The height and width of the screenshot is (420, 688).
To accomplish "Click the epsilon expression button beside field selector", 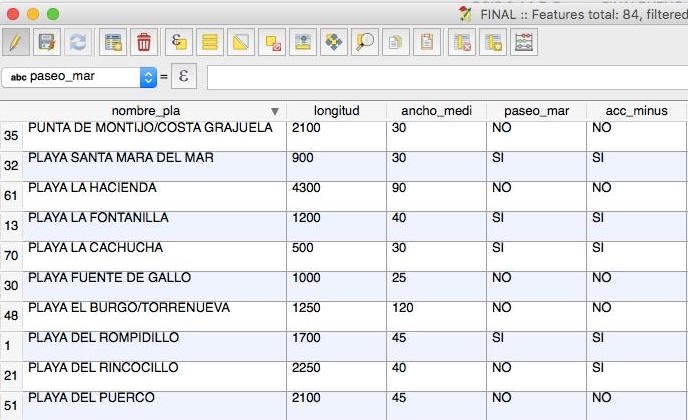I will [x=183, y=77].
